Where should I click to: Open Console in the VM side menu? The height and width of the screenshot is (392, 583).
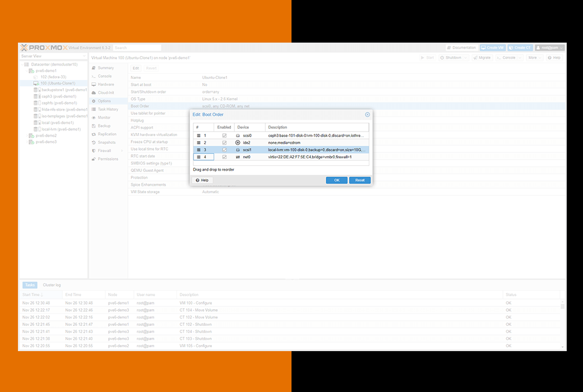pyautogui.click(x=108, y=76)
